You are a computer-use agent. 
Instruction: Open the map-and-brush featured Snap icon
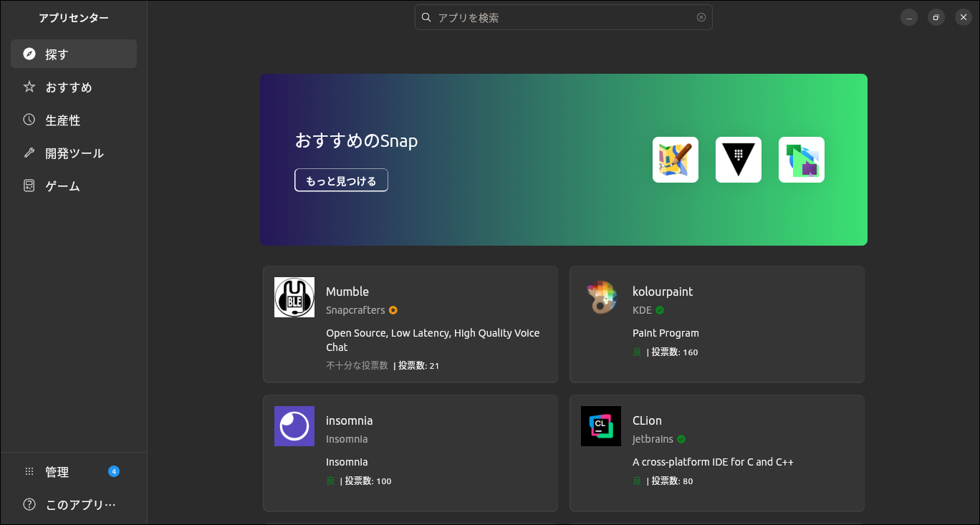click(676, 160)
